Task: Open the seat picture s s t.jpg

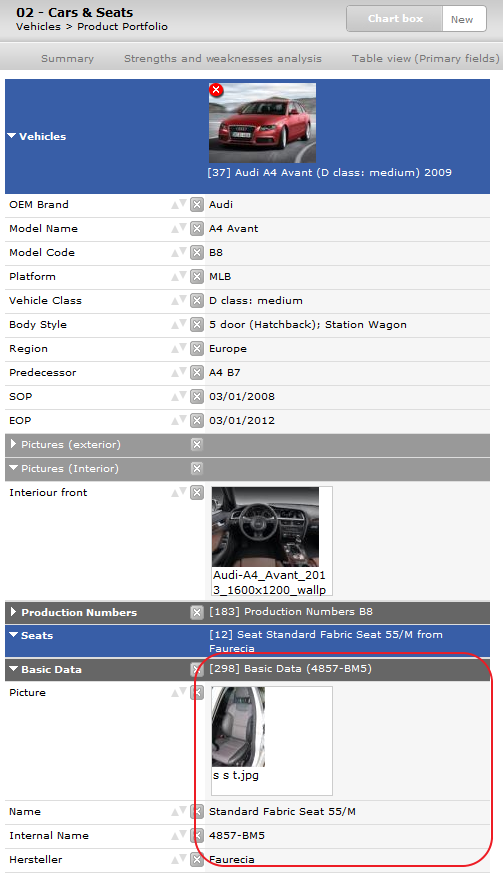Action: (x=238, y=727)
